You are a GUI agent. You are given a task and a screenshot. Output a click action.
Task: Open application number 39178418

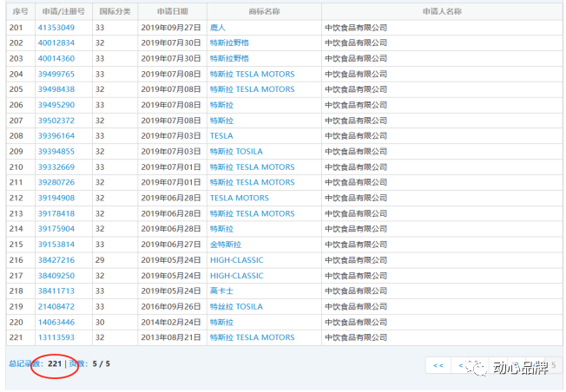coord(56,213)
